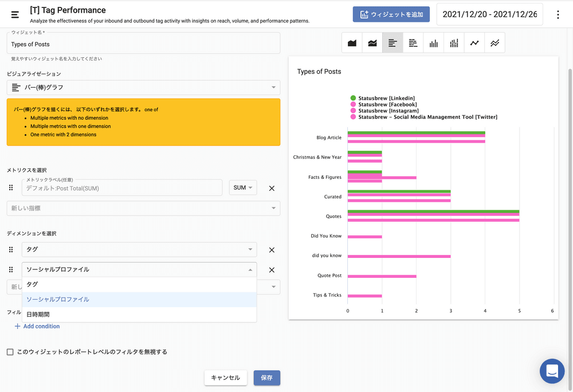This screenshot has width=573, height=392.
Task: Choose the stacked horizontal bar chart icon
Action: pos(413,43)
